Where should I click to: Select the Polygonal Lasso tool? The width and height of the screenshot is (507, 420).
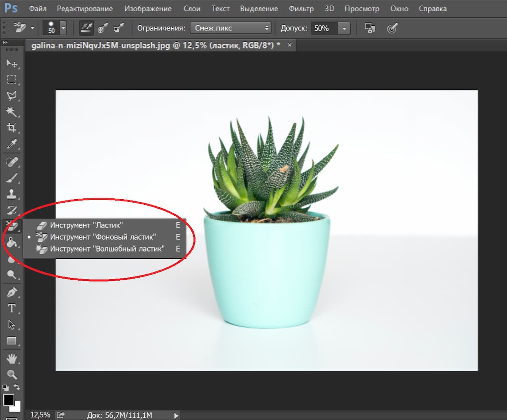tap(11, 95)
